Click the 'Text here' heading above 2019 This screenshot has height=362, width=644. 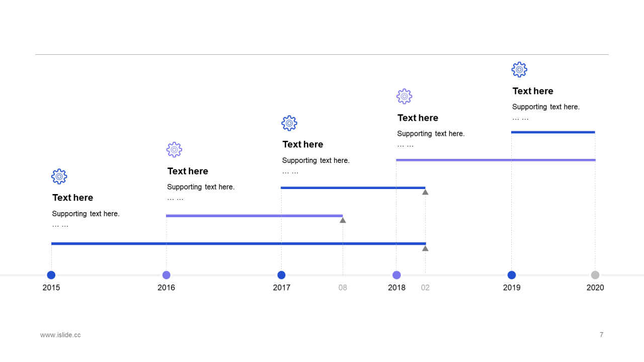point(533,91)
